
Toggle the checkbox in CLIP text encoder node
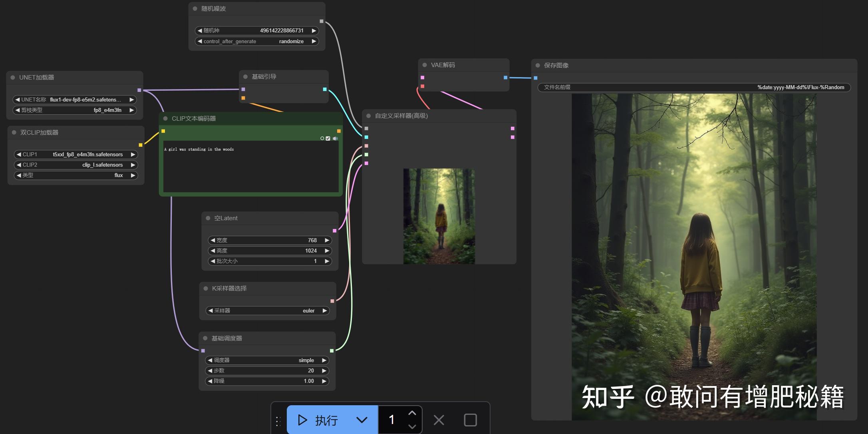(x=328, y=138)
